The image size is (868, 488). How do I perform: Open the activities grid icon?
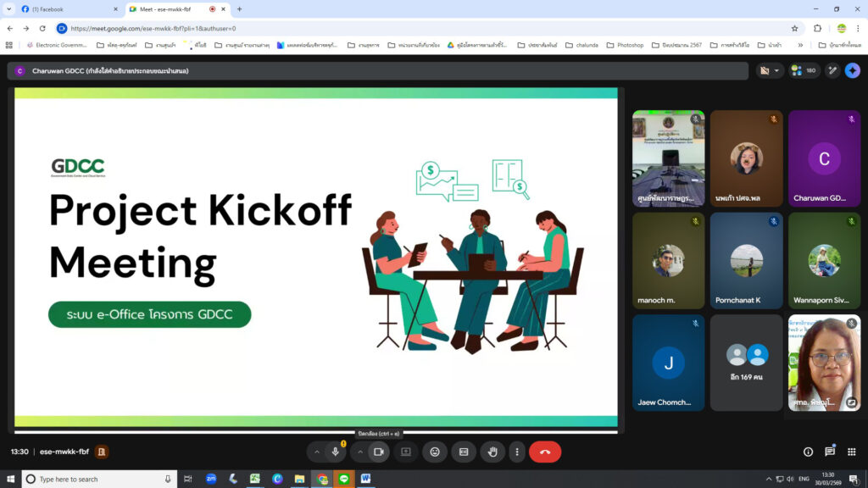tap(852, 452)
